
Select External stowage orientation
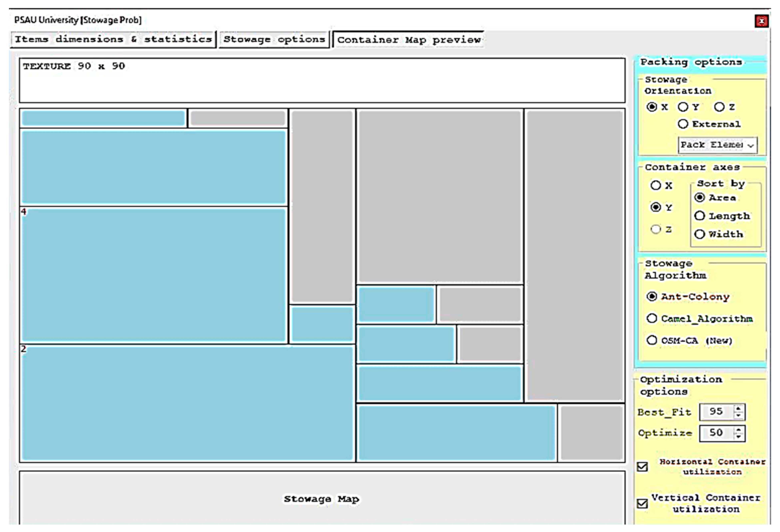tap(683, 124)
